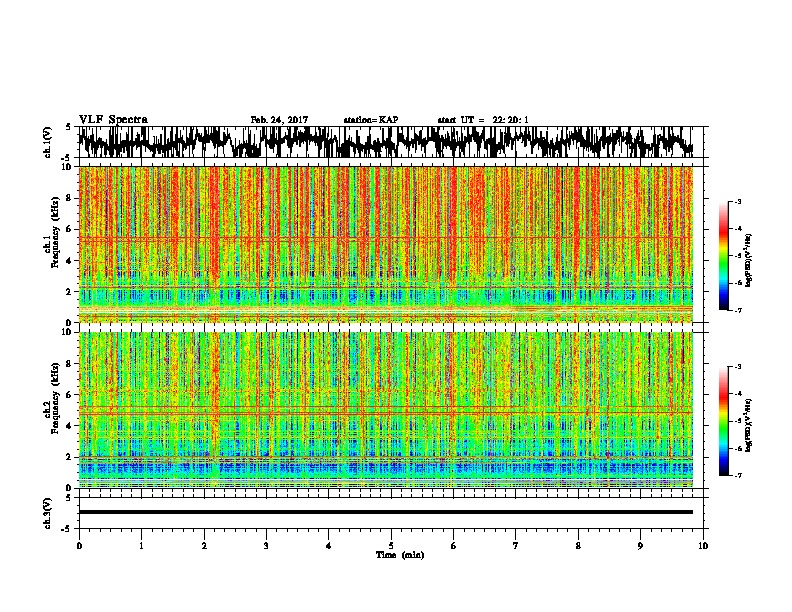Click time-axis tick label "4" under the plot

point(329,546)
